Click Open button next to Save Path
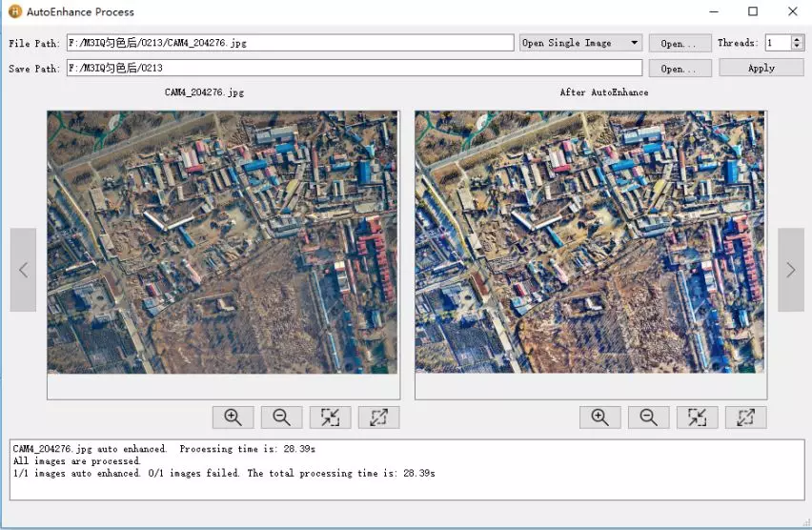The height and width of the screenshot is (530, 812). [x=680, y=69]
